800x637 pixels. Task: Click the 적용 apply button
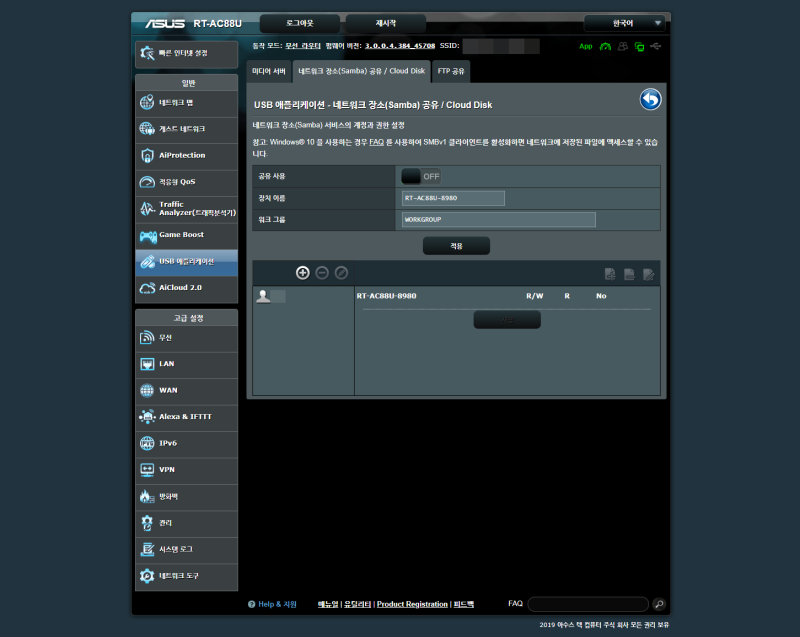456,246
